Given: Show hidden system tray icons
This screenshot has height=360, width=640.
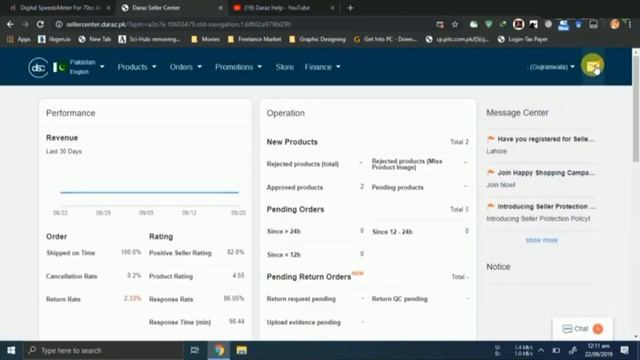Looking at the screenshot, I should 541,350.
